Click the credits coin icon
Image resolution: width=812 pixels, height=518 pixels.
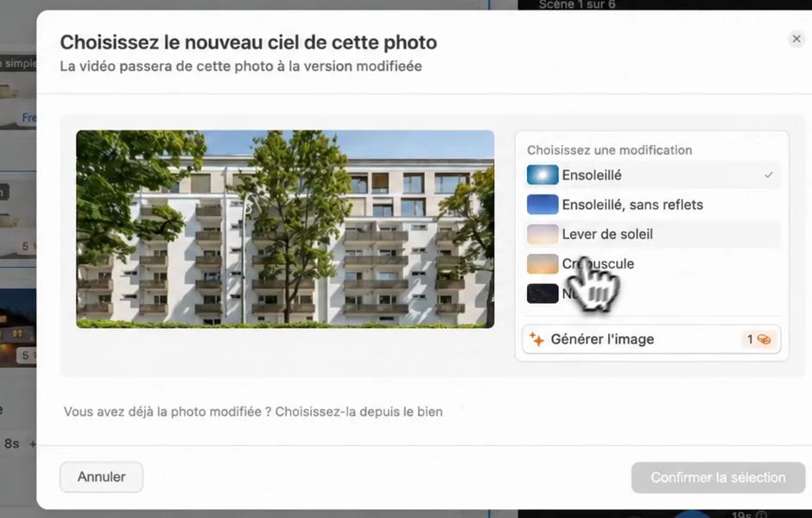pyautogui.click(x=764, y=339)
